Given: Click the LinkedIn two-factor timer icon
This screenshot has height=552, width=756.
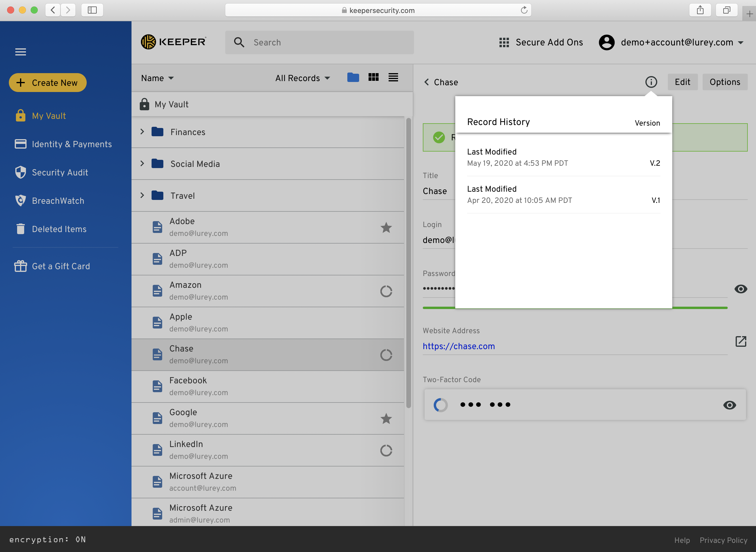Looking at the screenshot, I should tap(386, 451).
